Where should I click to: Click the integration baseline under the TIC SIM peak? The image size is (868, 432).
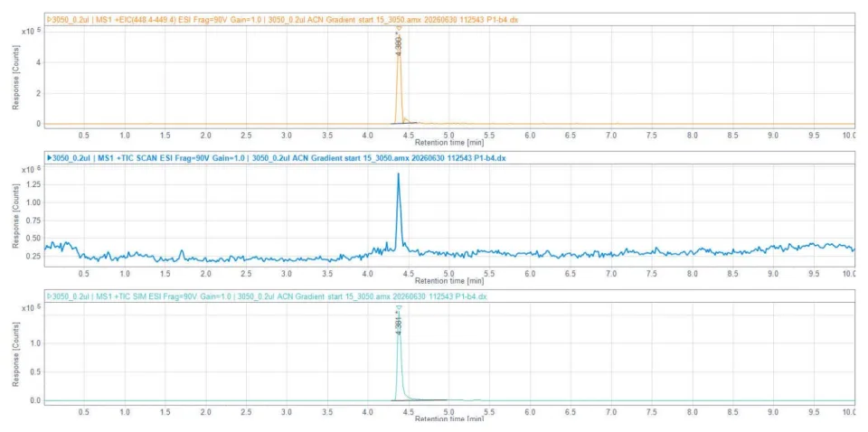tap(419, 399)
